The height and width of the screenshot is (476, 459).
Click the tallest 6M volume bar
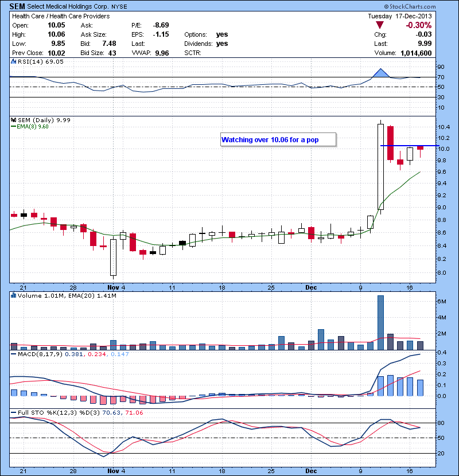pyautogui.click(x=380, y=323)
